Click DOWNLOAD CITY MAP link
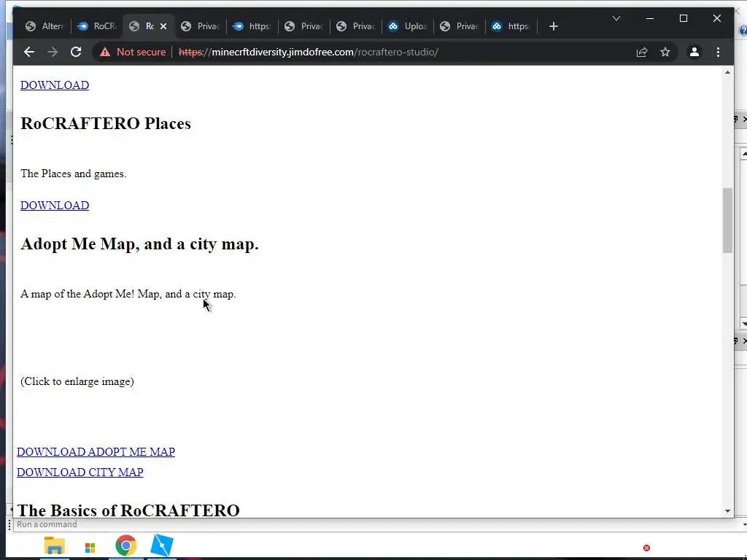The width and height of the screenshot is (747, 560). tap(80, 472)
